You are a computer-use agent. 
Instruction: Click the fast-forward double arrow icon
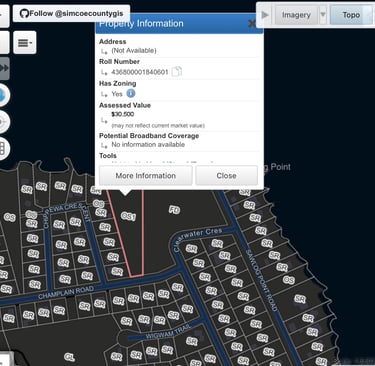click(4, 68)
